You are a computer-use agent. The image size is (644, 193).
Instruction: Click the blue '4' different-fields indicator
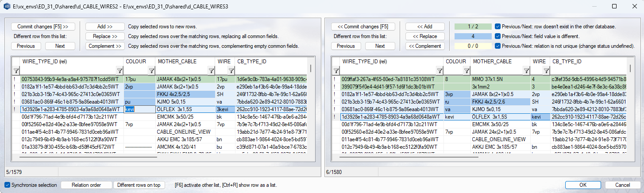click(473, 36)
